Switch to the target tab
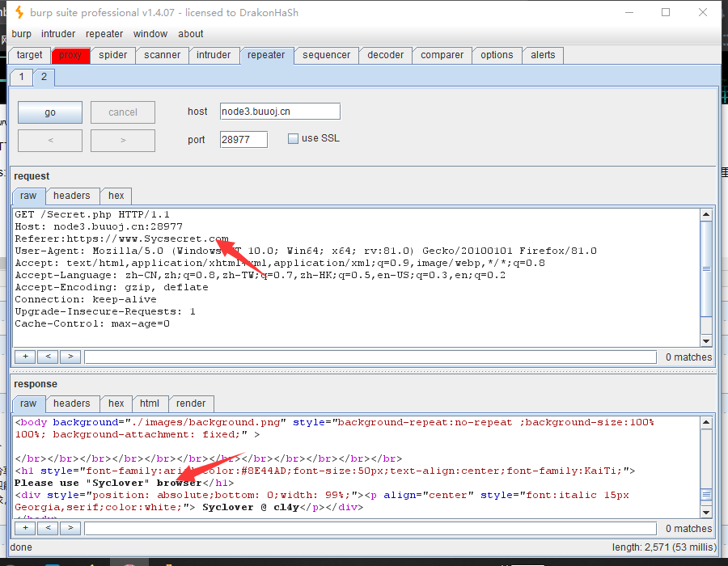 point(30,55)
